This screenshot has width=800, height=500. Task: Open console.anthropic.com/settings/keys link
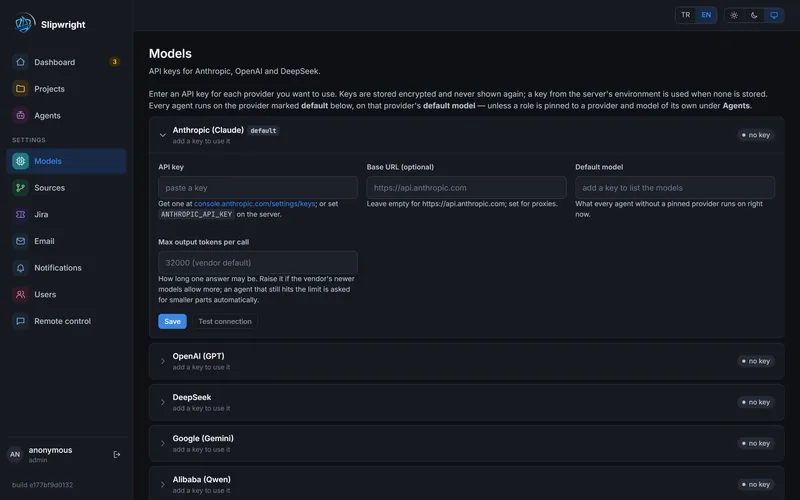tap(255, 204)
